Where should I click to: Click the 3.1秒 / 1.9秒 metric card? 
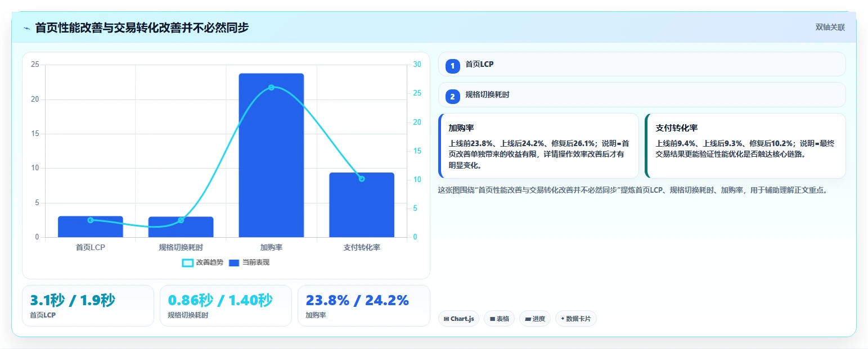(88, 306)
